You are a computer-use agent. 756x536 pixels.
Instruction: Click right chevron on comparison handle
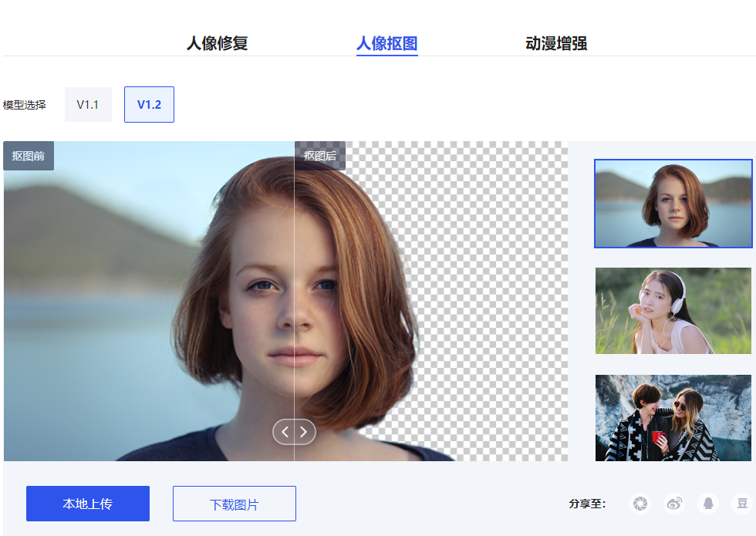(x=303, y=432)
